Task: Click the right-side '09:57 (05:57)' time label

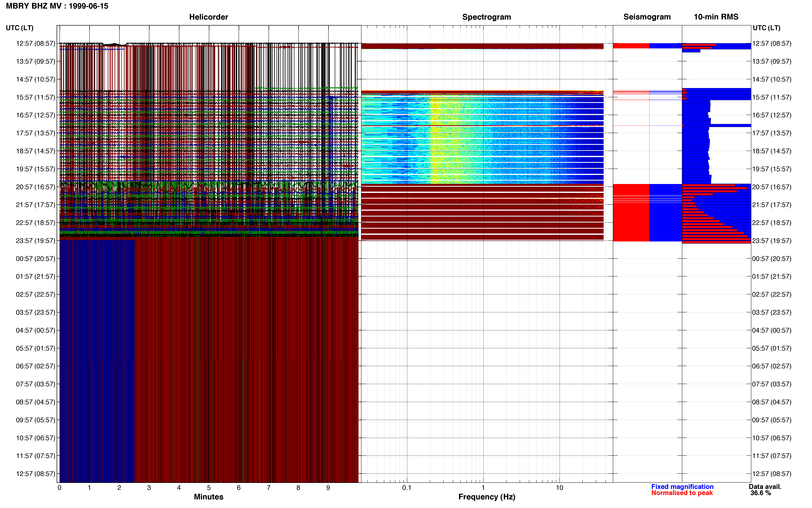Action: (x=772, y=420)
